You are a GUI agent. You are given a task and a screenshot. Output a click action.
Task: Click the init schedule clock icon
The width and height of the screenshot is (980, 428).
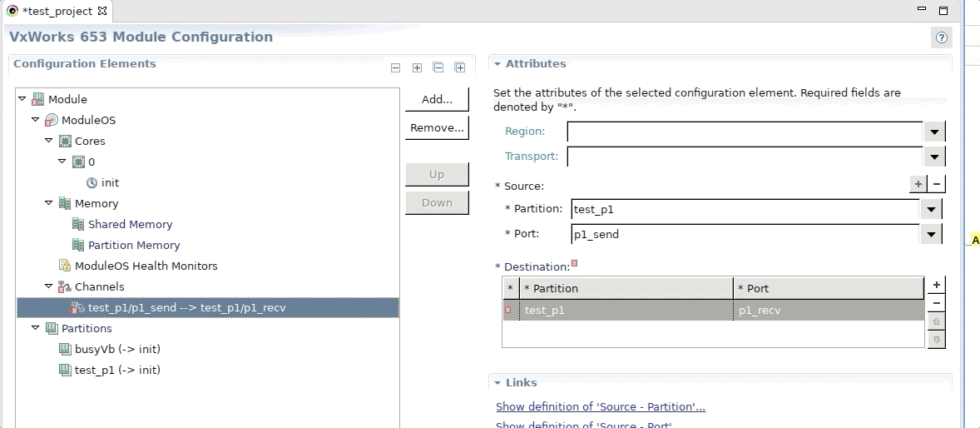[x=92, y=182]
